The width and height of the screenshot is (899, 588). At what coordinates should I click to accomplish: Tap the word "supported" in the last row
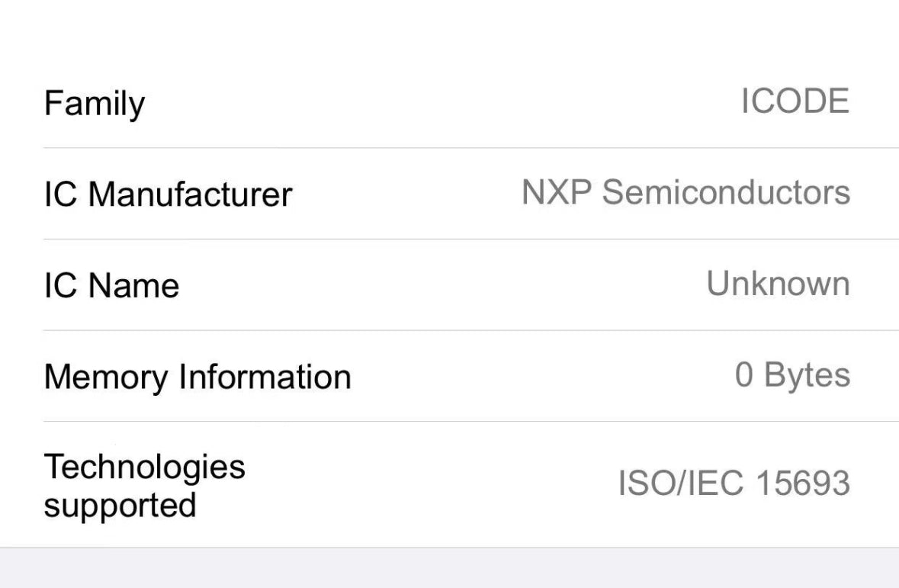[120, 506]
